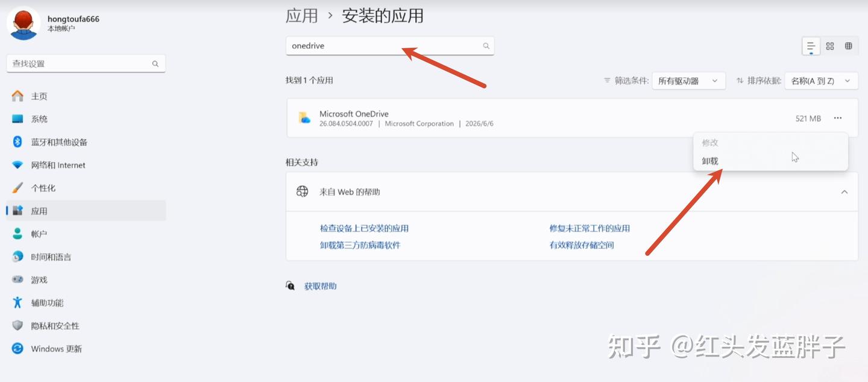The width and height of the screenshot is (868, 382).
Task: Switch to list view layout icon
Action: (x=811, y=46)
